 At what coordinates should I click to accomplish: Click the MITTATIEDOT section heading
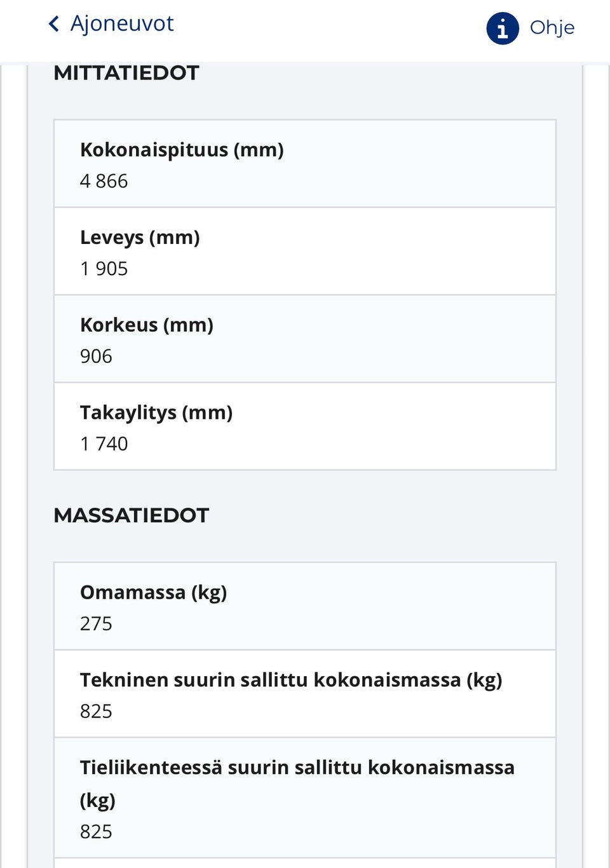(126, 73)
